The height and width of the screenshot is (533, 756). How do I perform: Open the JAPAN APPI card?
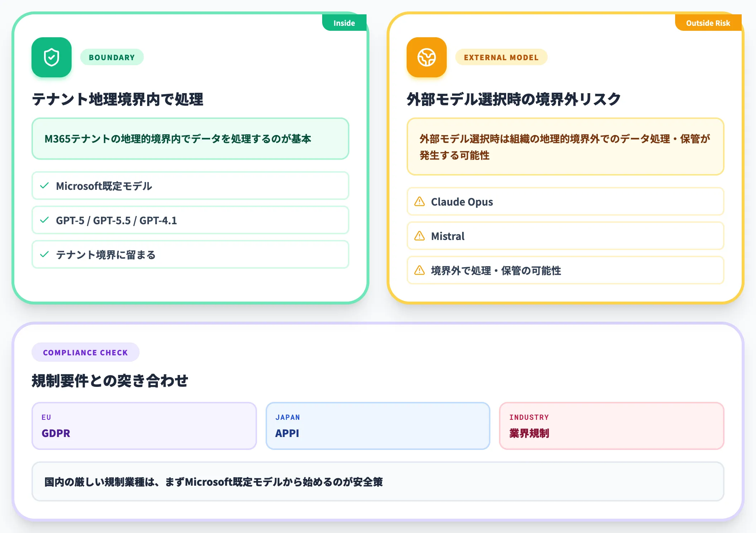point(378,426)
